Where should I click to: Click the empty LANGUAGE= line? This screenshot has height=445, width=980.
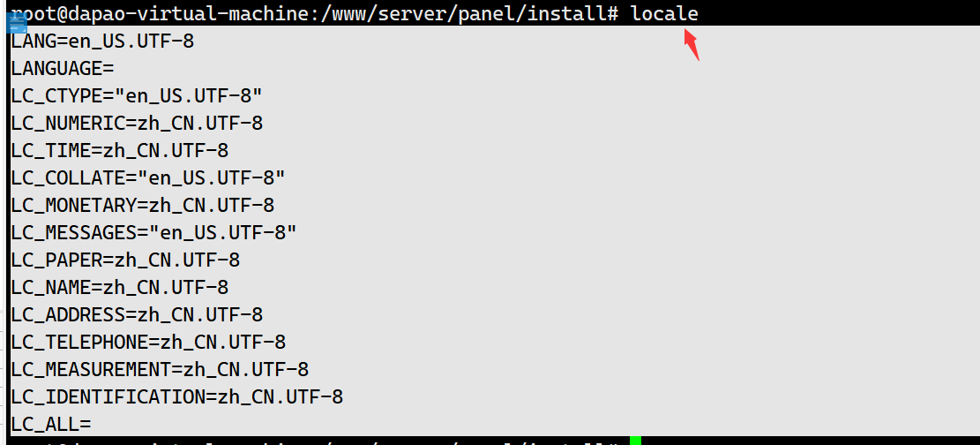coord(63,68)
